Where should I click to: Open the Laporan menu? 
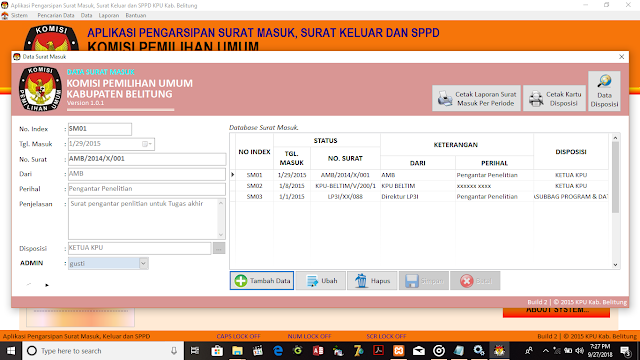point(109,16)
